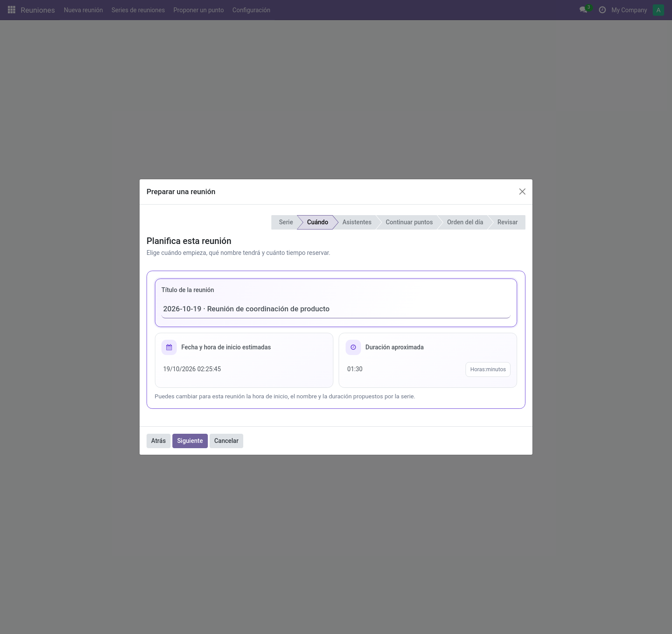This screenshot has height=634, width=672.
Task: Jump to the Asistentes step
Action: point(357,222)
